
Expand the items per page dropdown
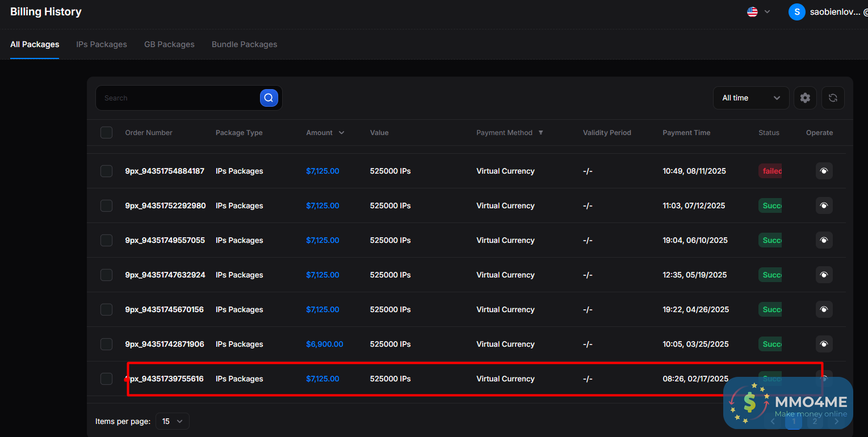coord(172,421)
